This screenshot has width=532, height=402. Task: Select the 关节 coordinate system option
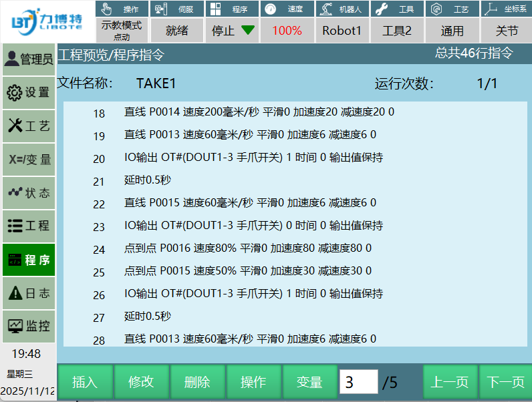(507, 31)
